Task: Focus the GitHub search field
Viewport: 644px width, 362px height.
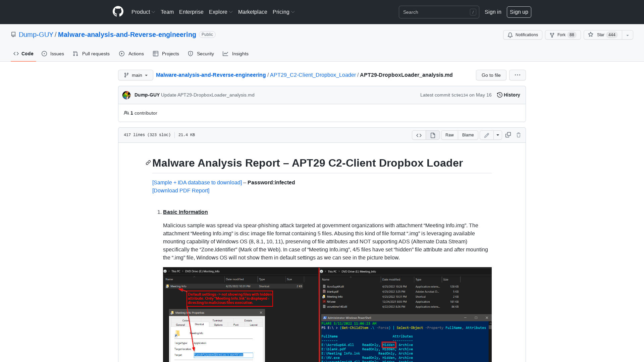Action: click(439, 12)
